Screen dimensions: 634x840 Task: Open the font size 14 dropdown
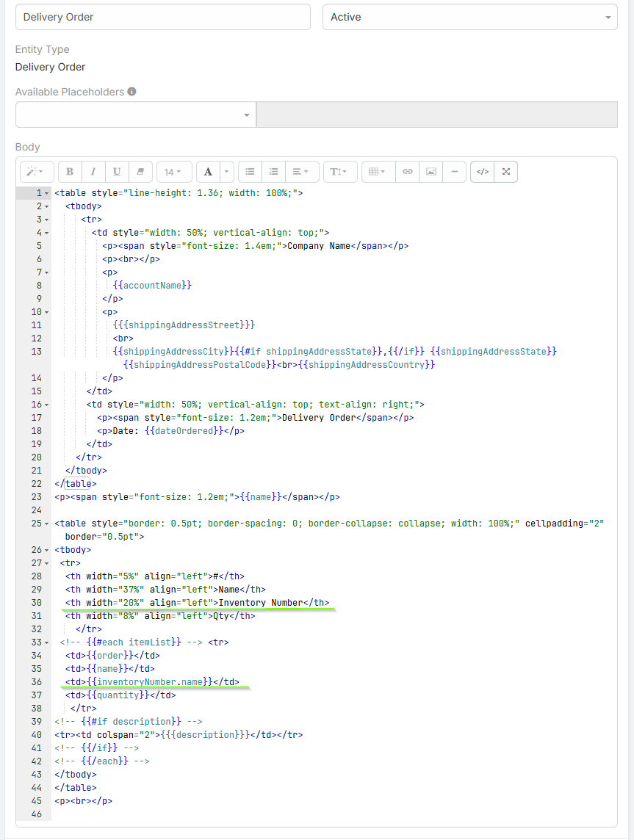pos(173,172)
